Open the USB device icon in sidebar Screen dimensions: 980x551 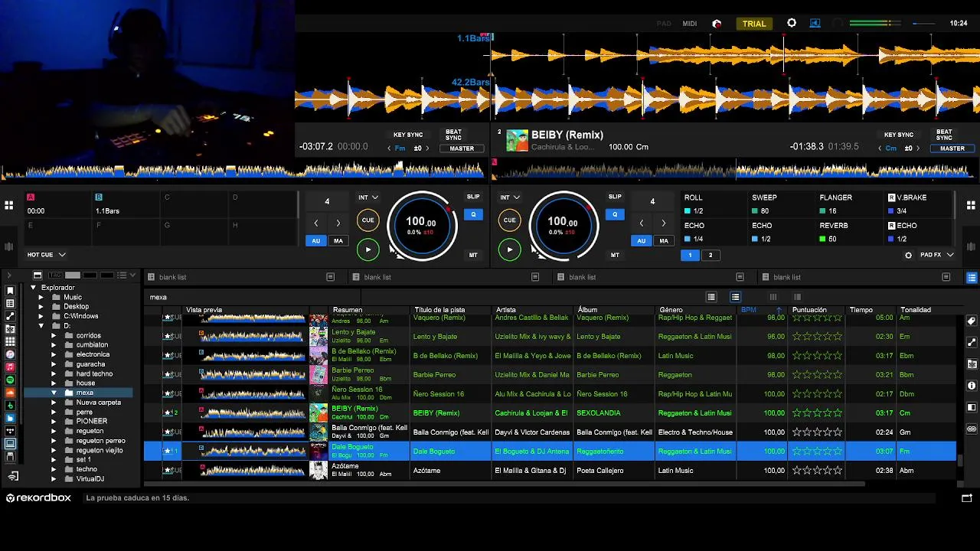coord(10,457)
